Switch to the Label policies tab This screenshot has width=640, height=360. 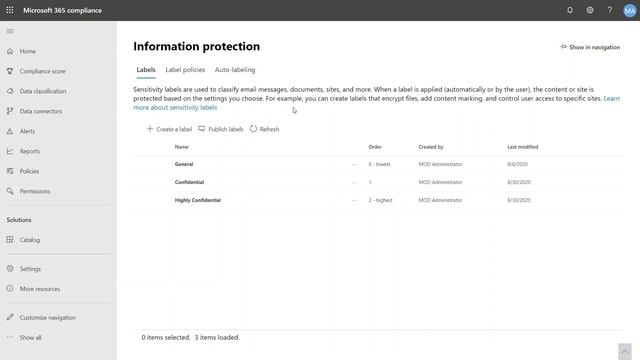click(185, 70)
